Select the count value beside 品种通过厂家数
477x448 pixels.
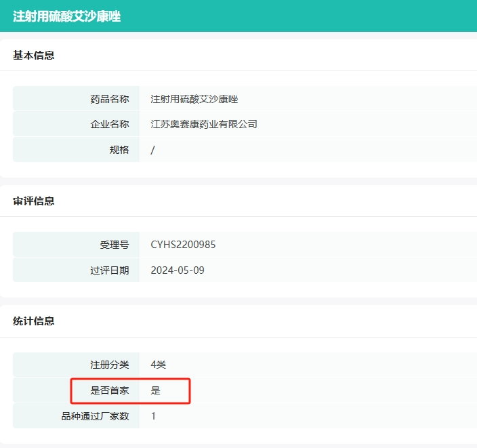tap(153, 416)
